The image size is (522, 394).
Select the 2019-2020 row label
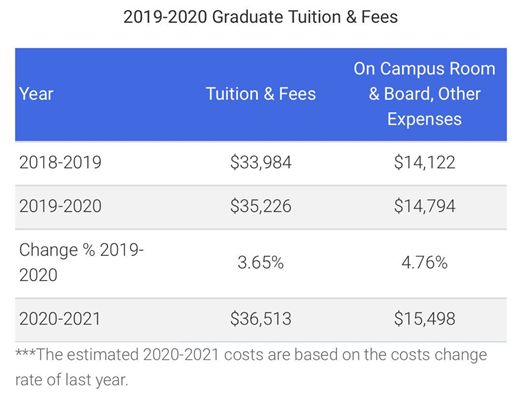coord(60,206)
